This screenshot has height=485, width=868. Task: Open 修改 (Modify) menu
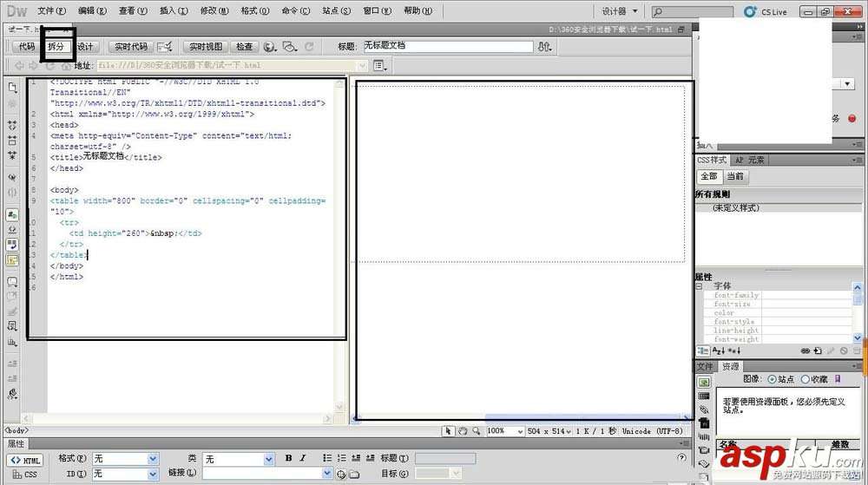click(214, 10)
